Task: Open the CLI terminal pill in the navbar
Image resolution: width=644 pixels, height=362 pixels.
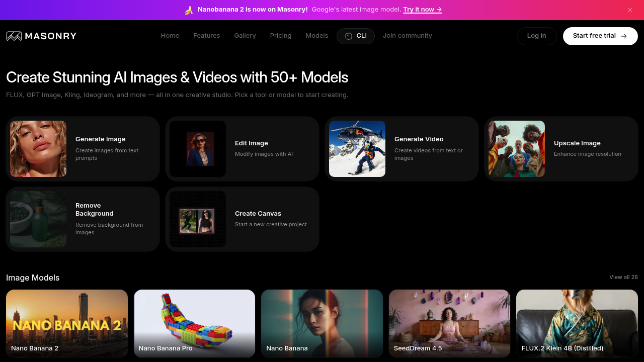Action: (356, 36)
